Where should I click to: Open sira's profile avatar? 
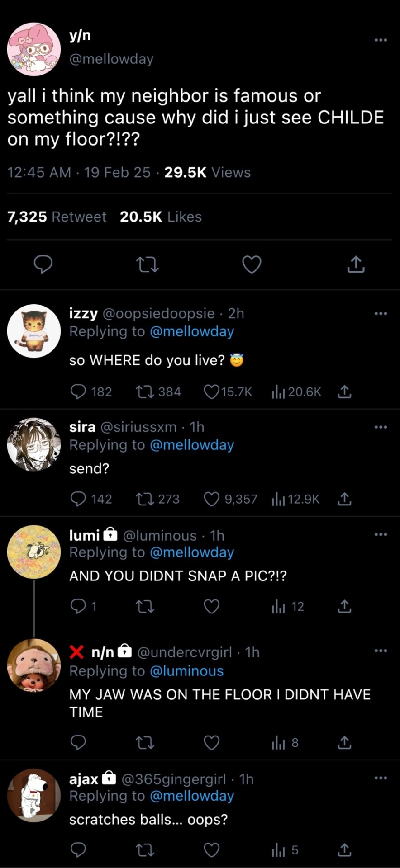pos(34,444)
